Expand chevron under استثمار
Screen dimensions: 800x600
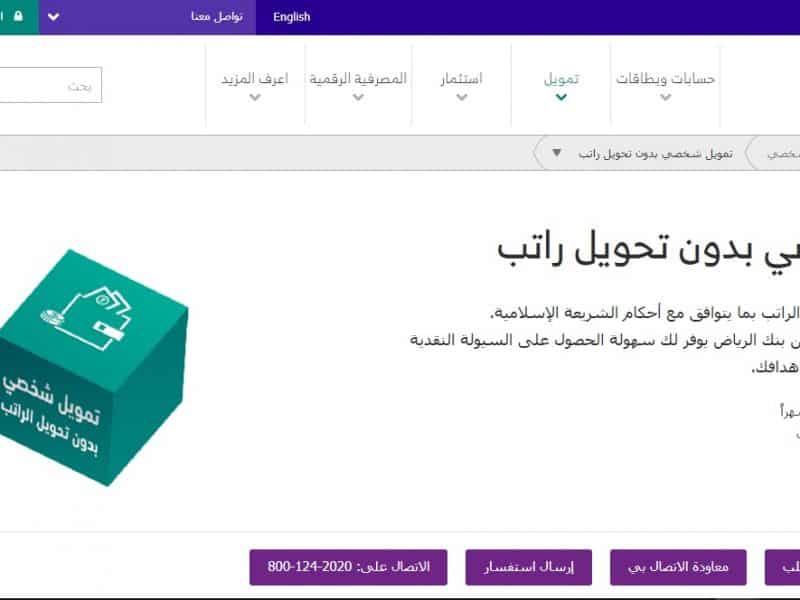[x=462, y=97]
